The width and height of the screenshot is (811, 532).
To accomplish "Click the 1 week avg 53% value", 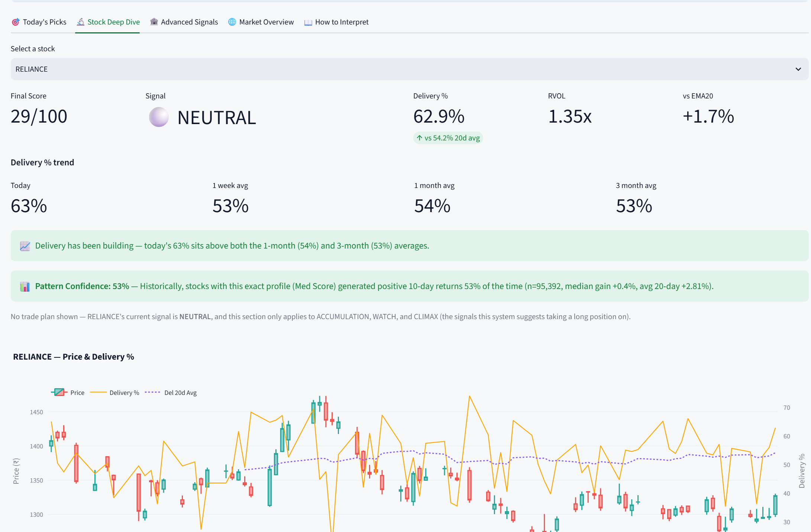I will pyautogui.click(x=230, y=206).
